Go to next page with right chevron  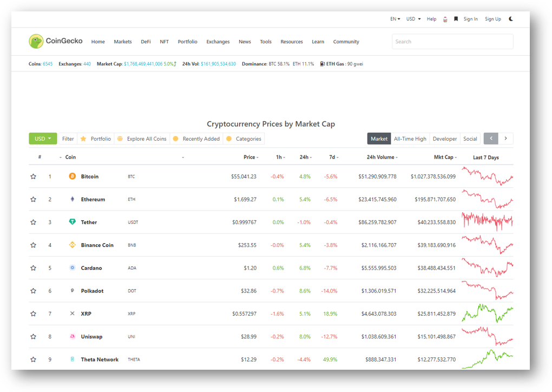pos(506,139)
